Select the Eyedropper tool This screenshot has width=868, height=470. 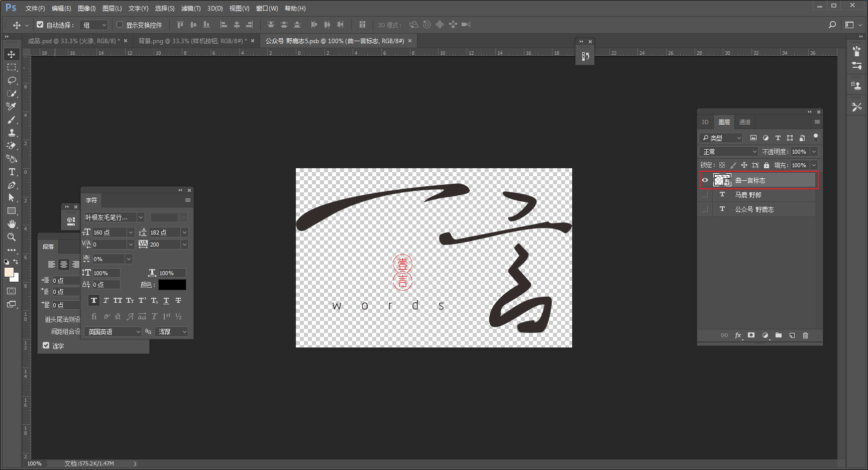click(x=11, y=106)
